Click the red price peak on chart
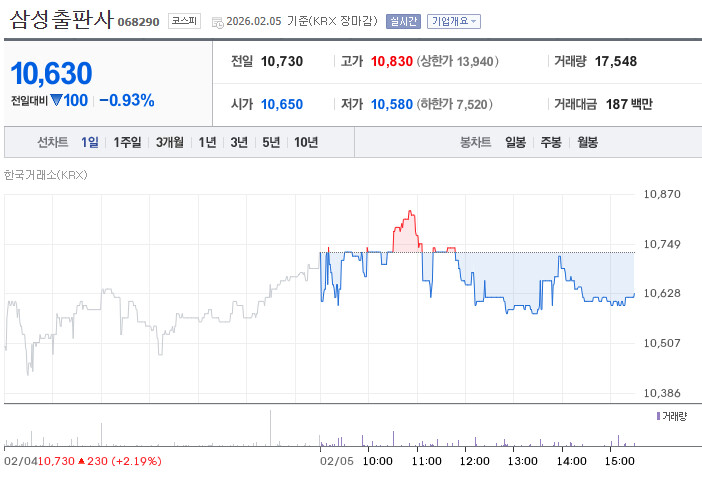 pos(410,212)
